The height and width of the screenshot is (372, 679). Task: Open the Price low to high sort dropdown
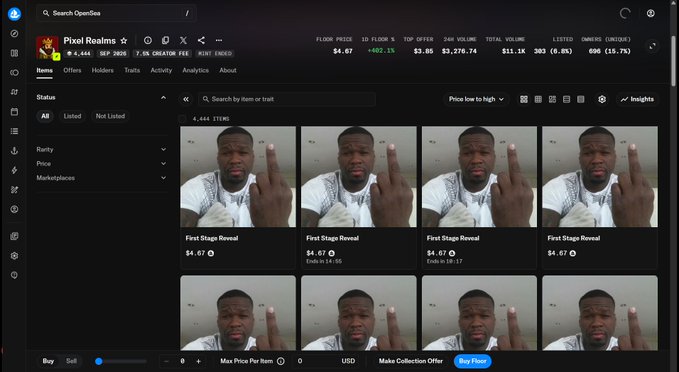tap(476, 99)
